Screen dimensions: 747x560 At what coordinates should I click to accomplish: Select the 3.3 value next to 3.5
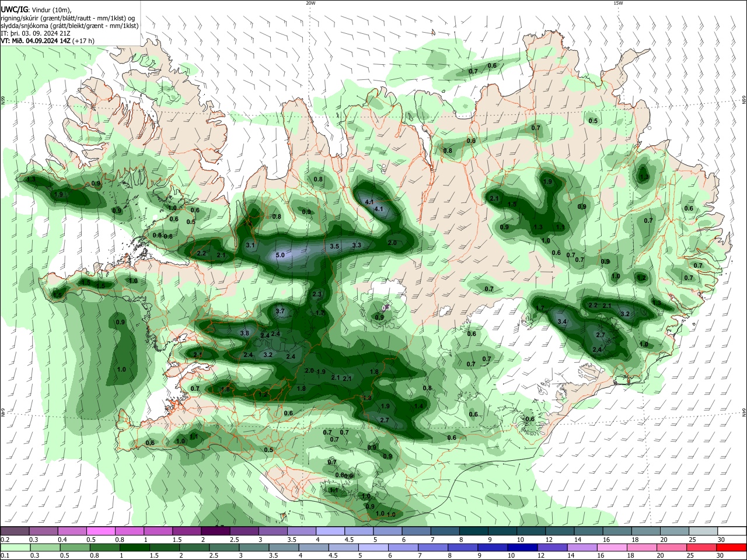(357, 245)
